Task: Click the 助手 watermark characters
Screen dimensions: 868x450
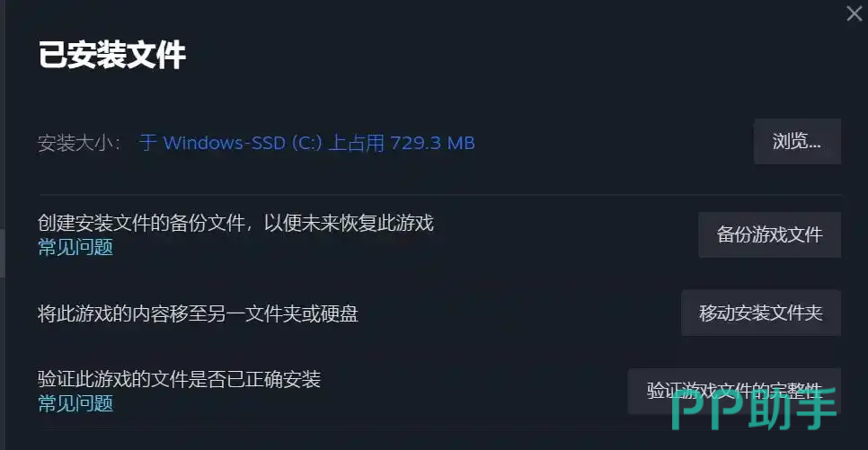Action: (793, 409)
